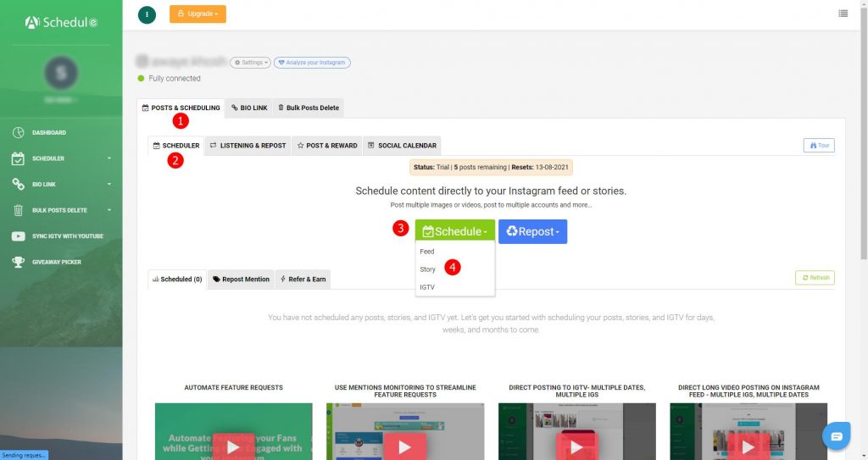Open the chat support bubble icon
The width and height of the screenshot is (868, 460).
pos(837,435)
